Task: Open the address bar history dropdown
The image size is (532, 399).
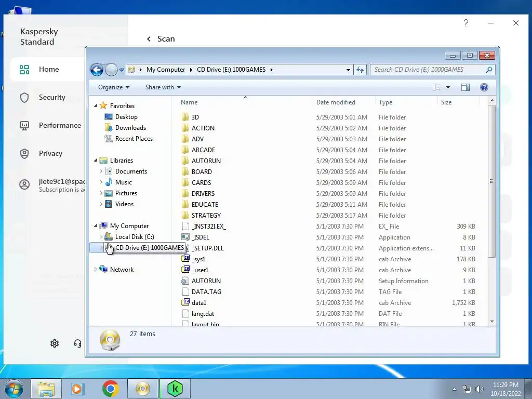Action: 348,70
